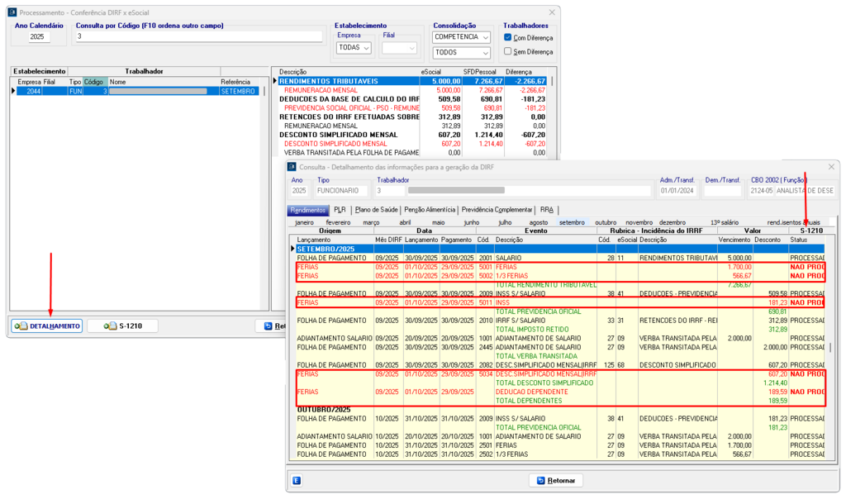Click row pointer arrow beside SETEMBRO/2025

[x=292, y=248]
